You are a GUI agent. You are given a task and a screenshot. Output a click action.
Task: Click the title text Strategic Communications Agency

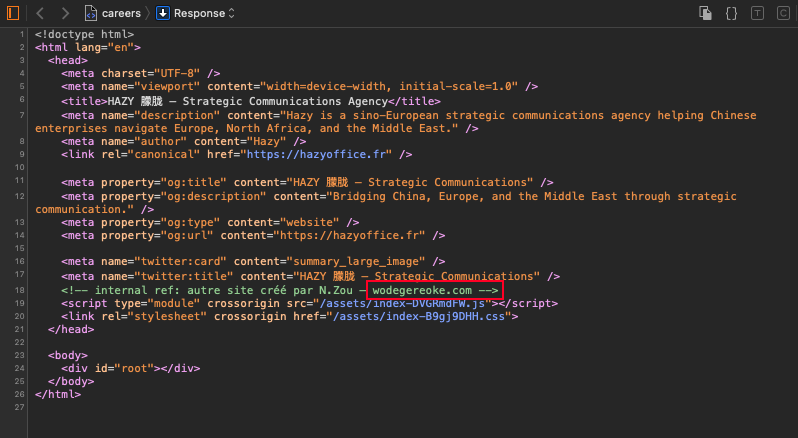tap(285, 101)
